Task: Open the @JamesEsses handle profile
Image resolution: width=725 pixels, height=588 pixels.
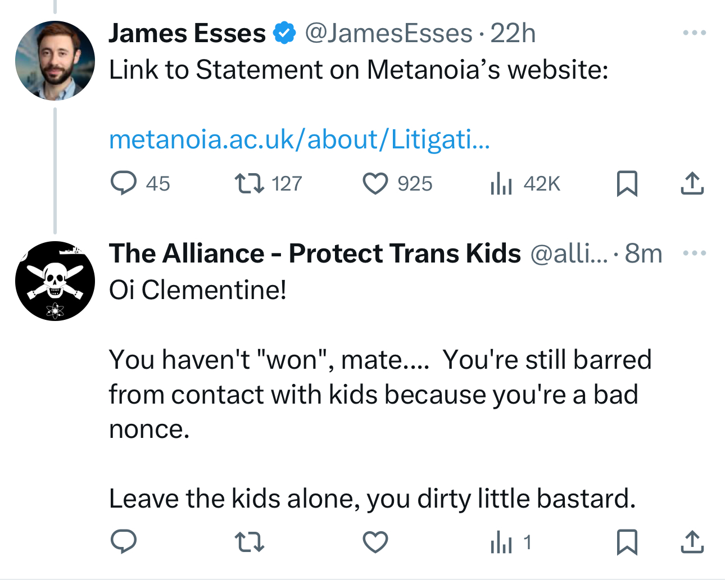Action: pos(388,33)
